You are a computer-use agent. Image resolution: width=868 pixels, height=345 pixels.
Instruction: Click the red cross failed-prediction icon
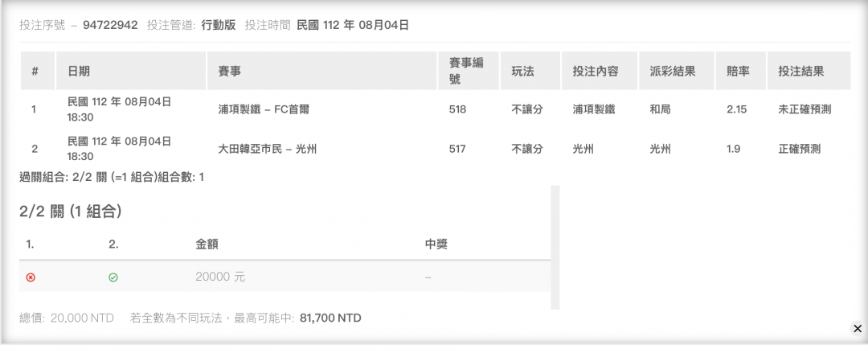pos(31,277)
